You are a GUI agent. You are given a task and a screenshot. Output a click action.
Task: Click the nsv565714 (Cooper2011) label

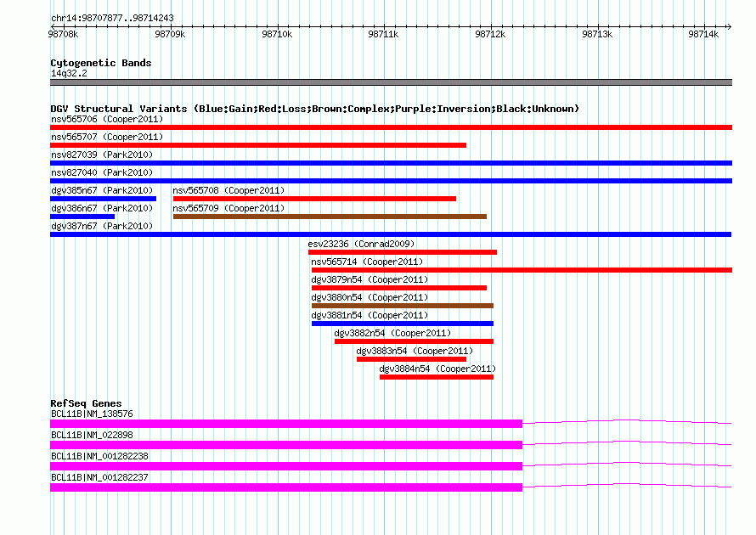(368, 262)
